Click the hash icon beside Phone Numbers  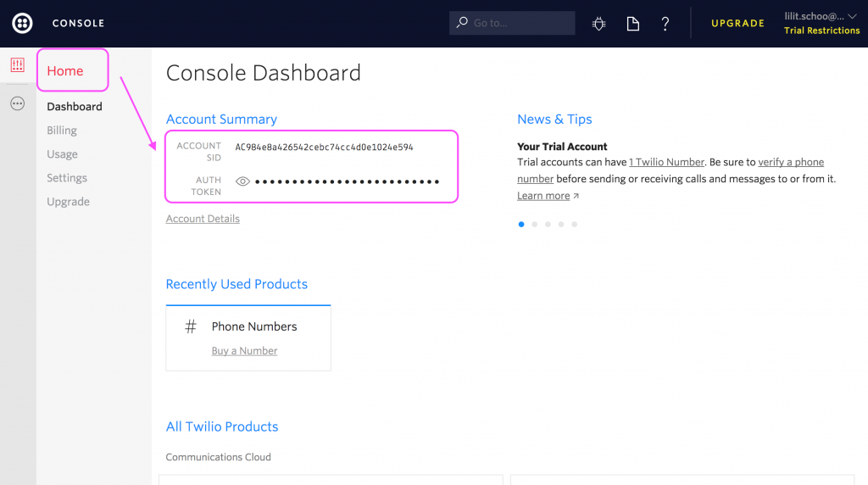tap(191, 326)
